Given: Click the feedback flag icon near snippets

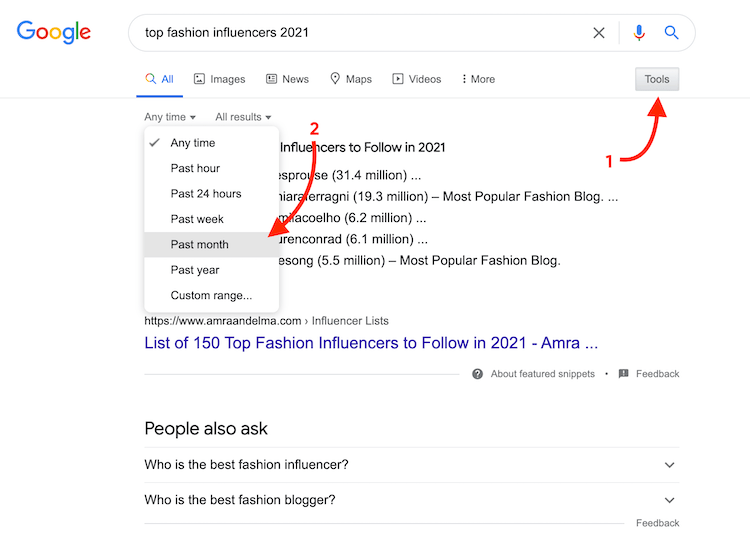Looking at the screenshot, I should tap(623, 374).
